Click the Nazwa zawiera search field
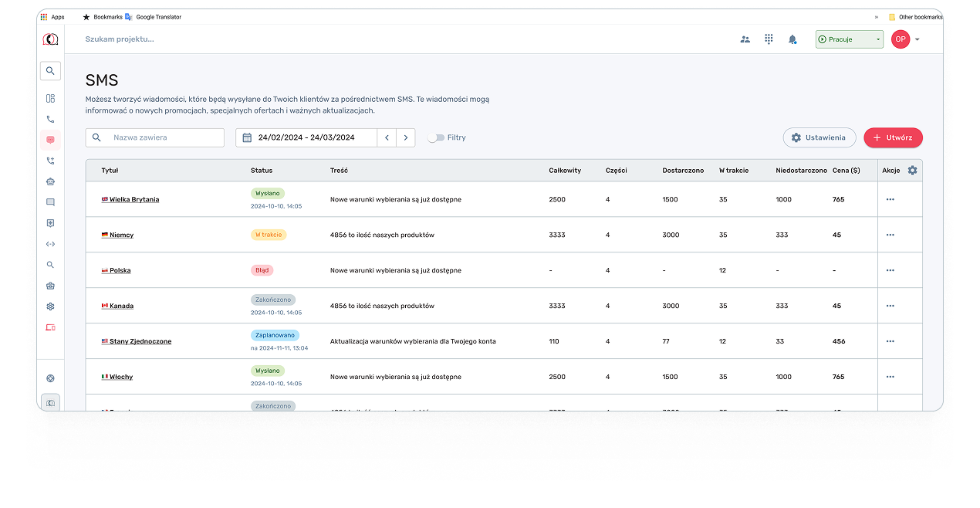This screenshot has width=980, height=508. (x=164, y=137)
